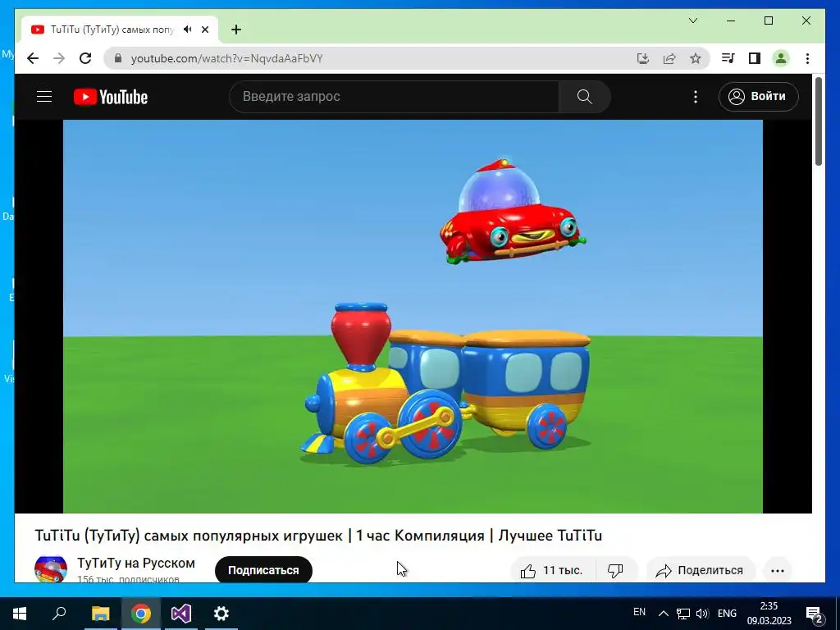Switch to Chrome in taskbar
This screenshot has width=840, height=630.
141,614
